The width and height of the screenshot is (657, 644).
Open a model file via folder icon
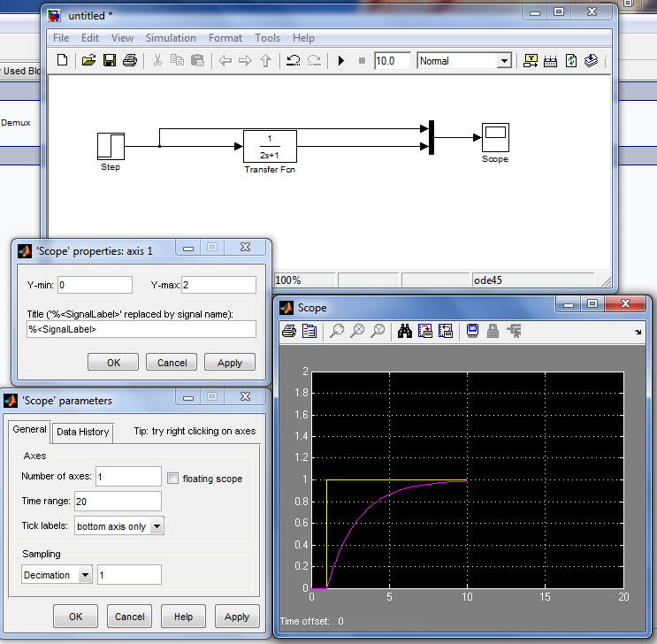[x=88, y=61]
